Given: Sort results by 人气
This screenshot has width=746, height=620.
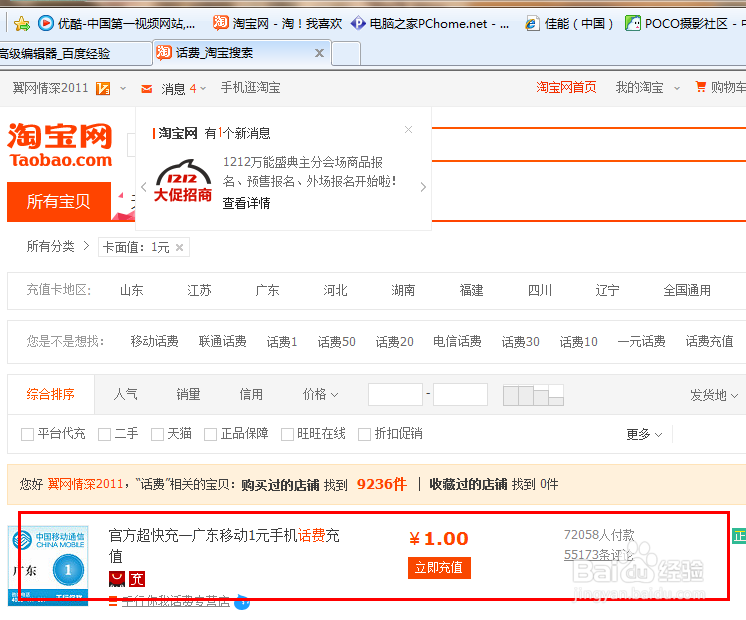Looking at the screenshot, I should pos(126,394).
